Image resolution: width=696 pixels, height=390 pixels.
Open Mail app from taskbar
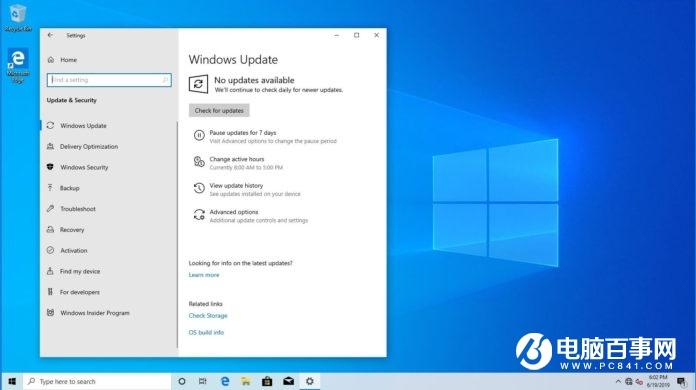[x=289, y=382]
